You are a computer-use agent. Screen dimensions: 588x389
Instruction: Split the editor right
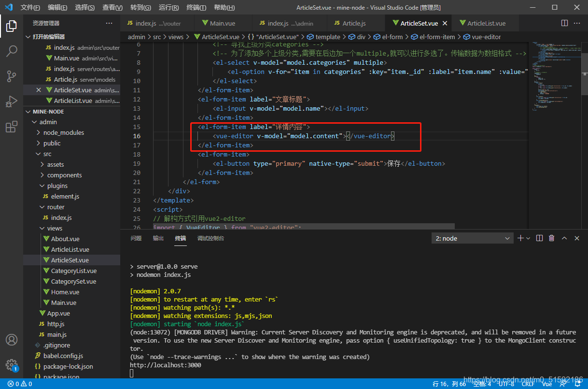pyautogui.click(x=564, y=23)
